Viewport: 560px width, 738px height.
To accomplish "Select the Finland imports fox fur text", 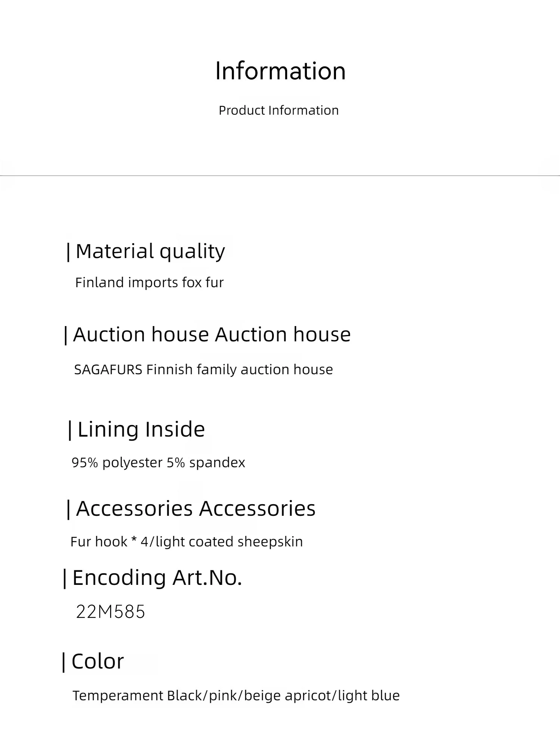I will pos(149,283).
